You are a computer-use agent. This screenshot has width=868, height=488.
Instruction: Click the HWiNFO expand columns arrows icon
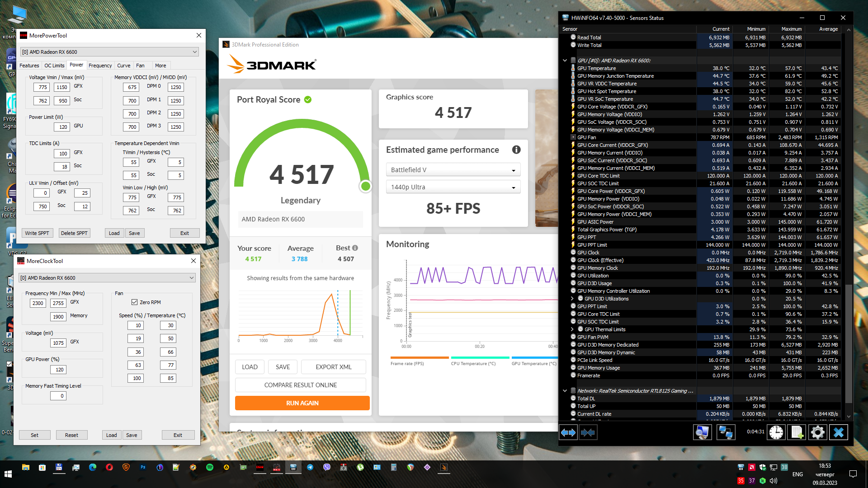tap(568, 433)
